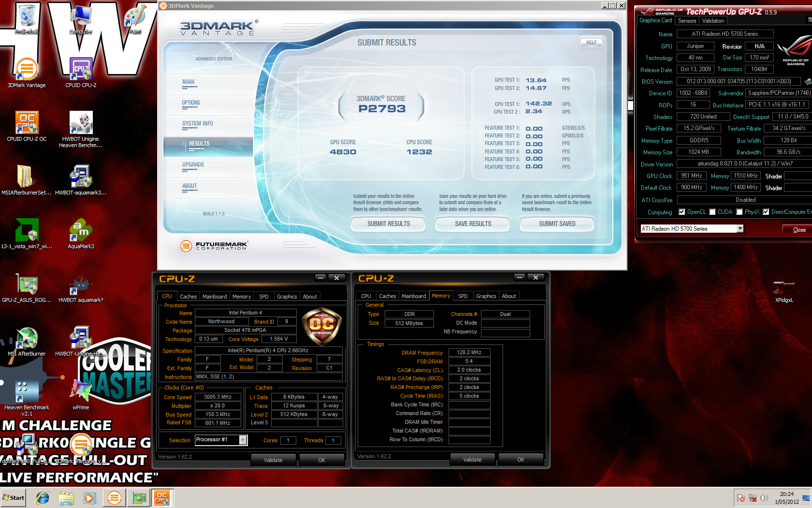The width and height of the screenshot is (812, 508).
Task: Open the Graphics tab in right CPU-Z
Action: click(486, 296)
